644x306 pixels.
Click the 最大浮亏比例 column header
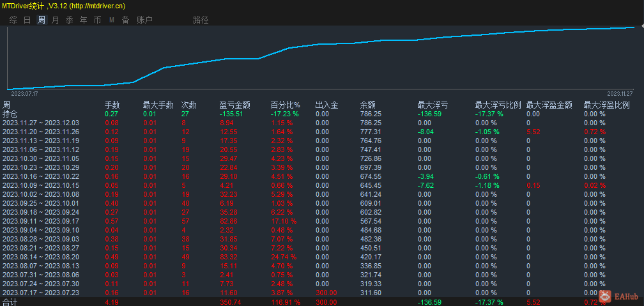point(498,105)
